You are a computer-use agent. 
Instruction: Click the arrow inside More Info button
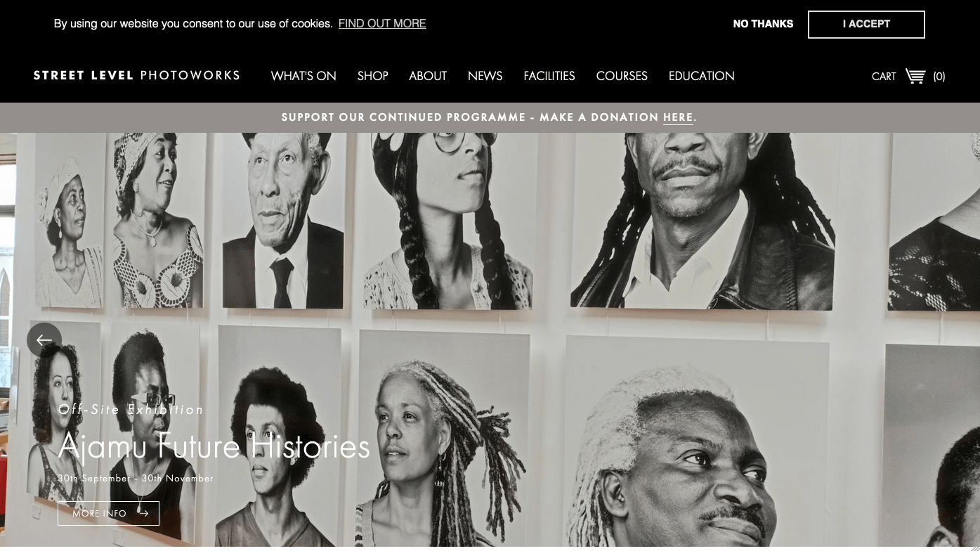click(143, 514)
